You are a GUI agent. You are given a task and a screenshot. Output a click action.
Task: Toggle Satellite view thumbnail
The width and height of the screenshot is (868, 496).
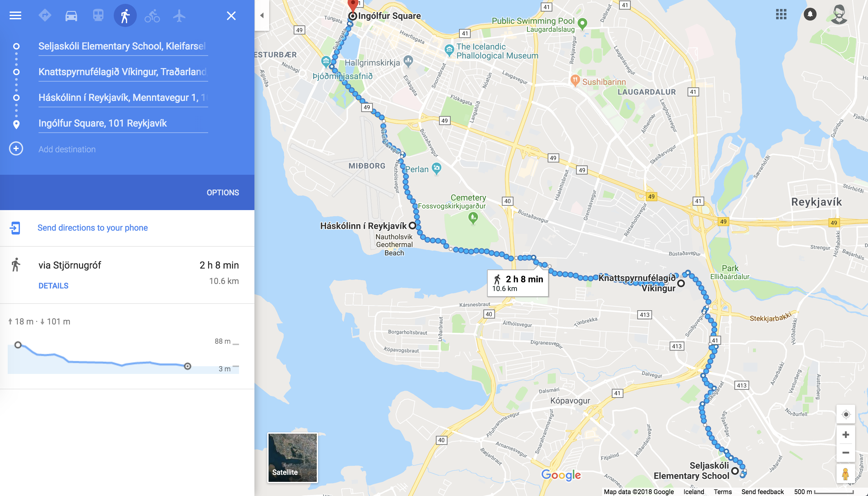pos(293,457)
